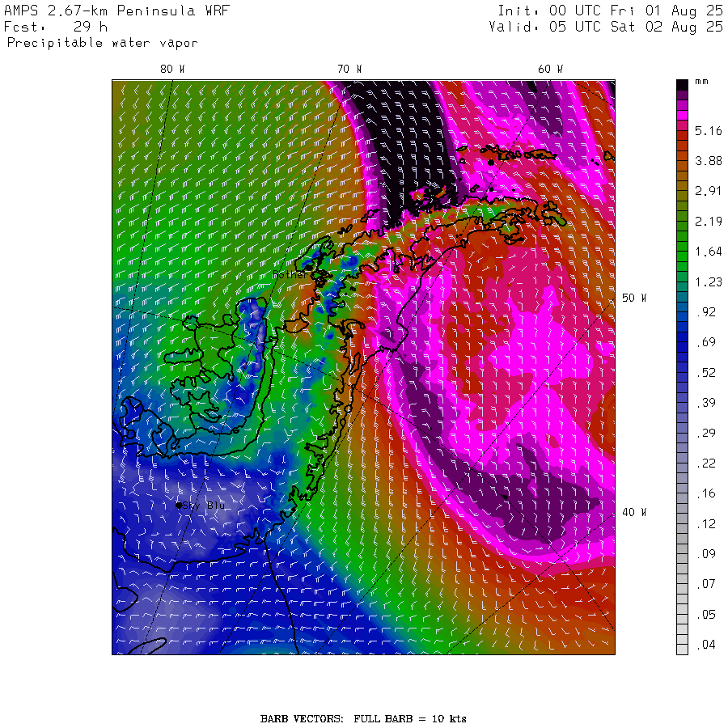
Task: Click the 'BARB VECTORS: FULL BARB = 10 kts' caption
Action: 363,719
